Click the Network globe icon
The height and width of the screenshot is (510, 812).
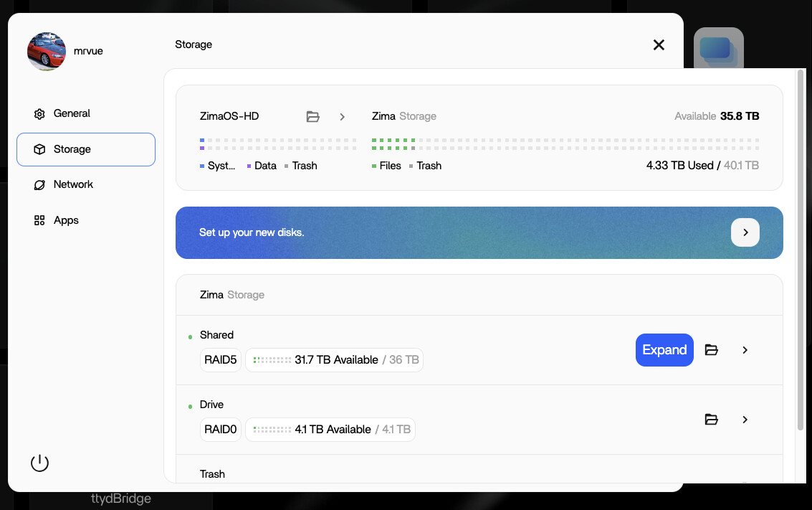pos(39,185)
